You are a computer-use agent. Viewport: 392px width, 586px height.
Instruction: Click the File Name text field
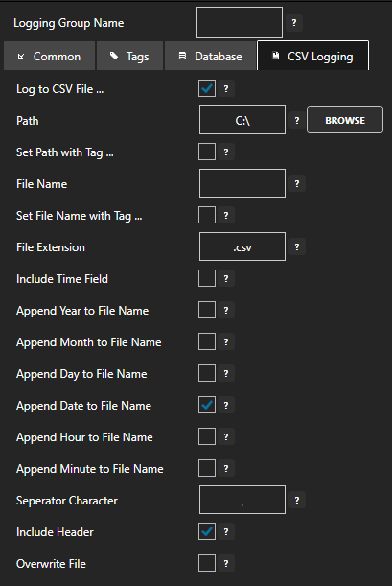(242, 183)
